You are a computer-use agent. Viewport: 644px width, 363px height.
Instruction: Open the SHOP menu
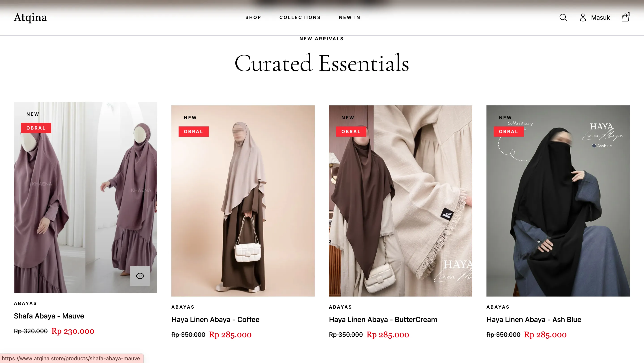pyautogui.click(x=253, y=17)
